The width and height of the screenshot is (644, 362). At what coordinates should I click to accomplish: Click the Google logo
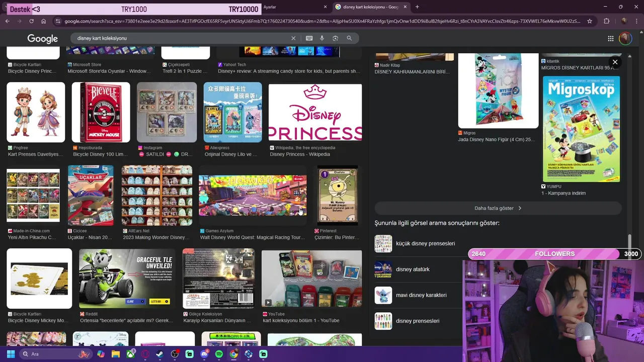[x=42, y=39]
